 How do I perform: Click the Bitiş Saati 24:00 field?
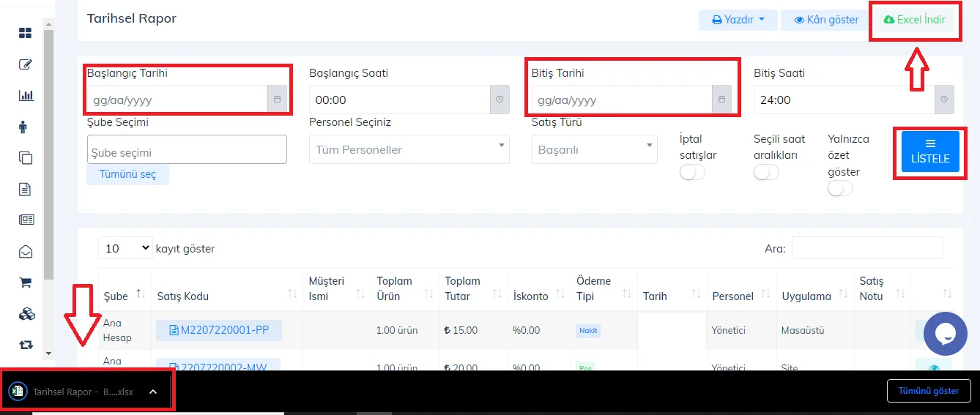coord(844,99)
